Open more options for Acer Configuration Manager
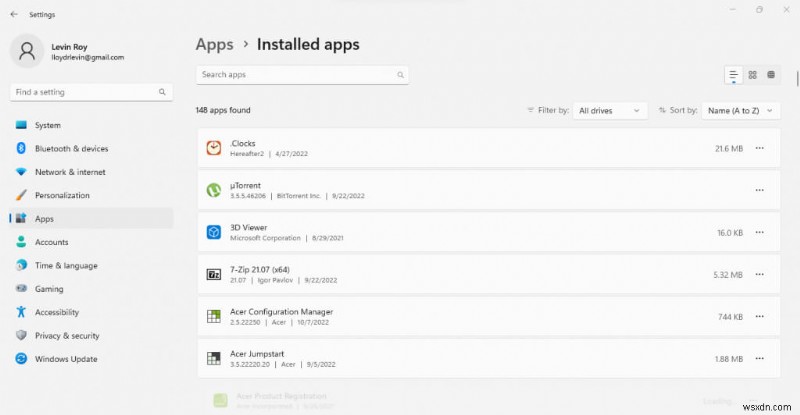The height and width of the screenshot is (415, 800). coord(760,316)
